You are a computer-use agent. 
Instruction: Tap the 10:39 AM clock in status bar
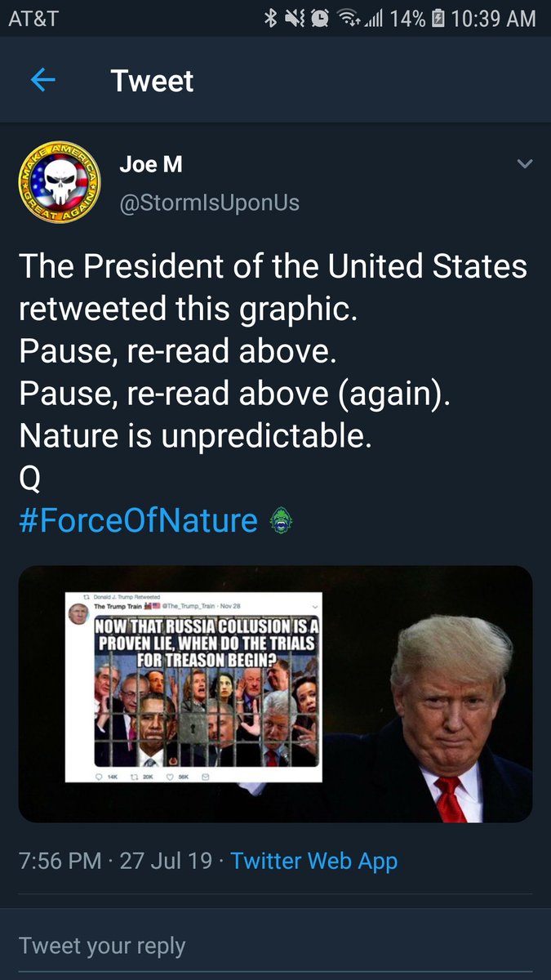(493, 19)
